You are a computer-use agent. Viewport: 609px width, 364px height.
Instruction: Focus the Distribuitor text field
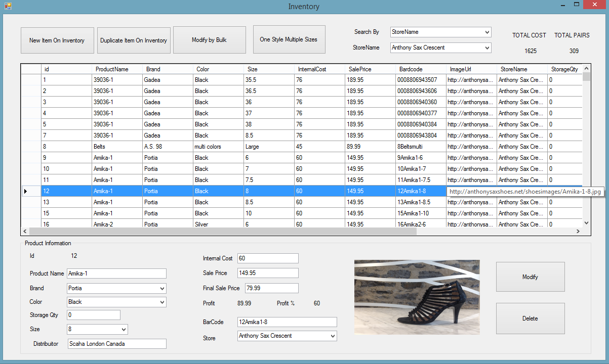click(116, 344)
